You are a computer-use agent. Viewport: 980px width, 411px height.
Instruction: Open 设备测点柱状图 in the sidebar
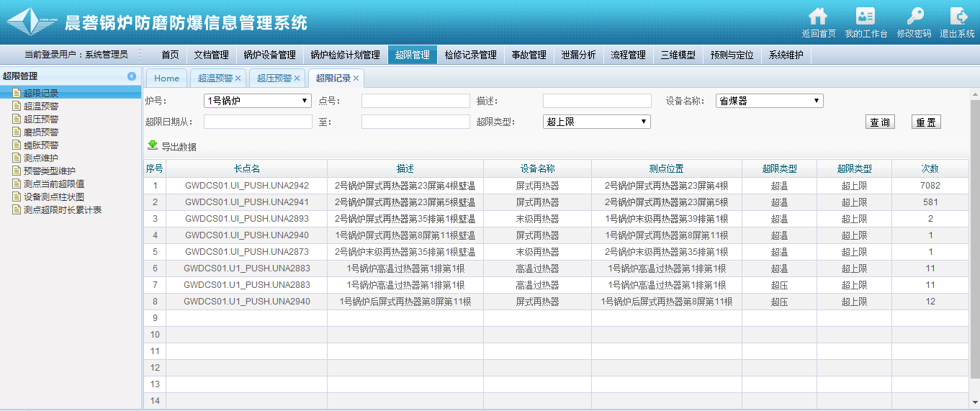54,197
